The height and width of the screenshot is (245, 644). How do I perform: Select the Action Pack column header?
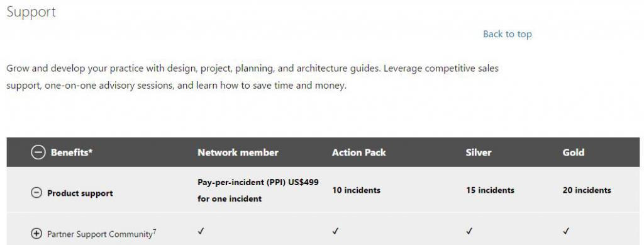tap(359, 152)
